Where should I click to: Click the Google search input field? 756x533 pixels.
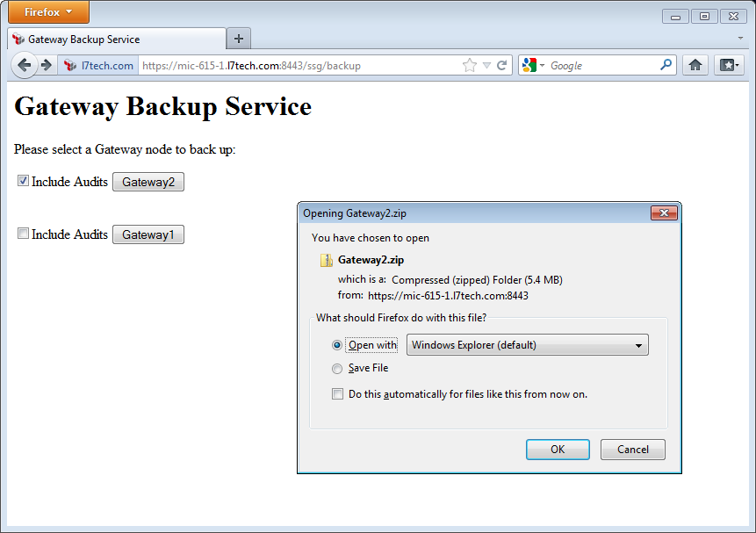pos(602,66)
